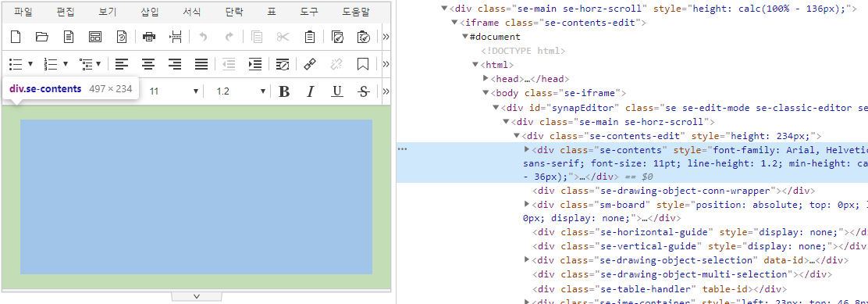Click the open folder icon
Viewport: 868px width, 304px height.
coord(42,37)
